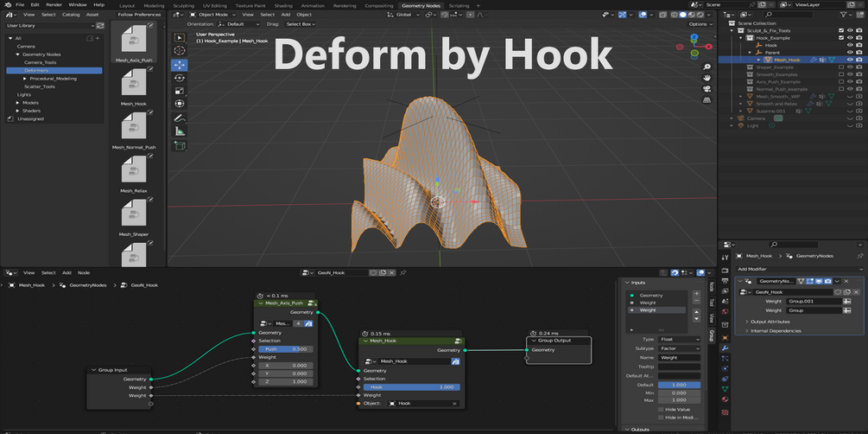Select the Move tool in viewport toolbar

pos(180,65)
